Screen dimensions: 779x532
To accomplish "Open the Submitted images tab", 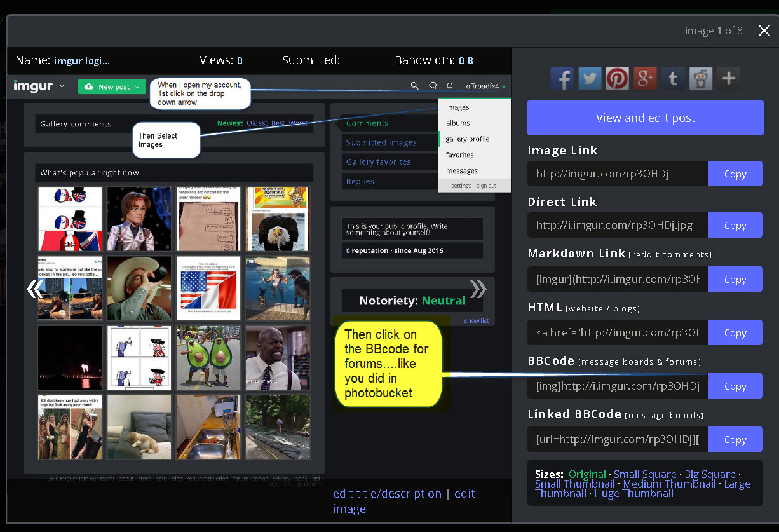I will pyautogui.click(x=389, y=142).
